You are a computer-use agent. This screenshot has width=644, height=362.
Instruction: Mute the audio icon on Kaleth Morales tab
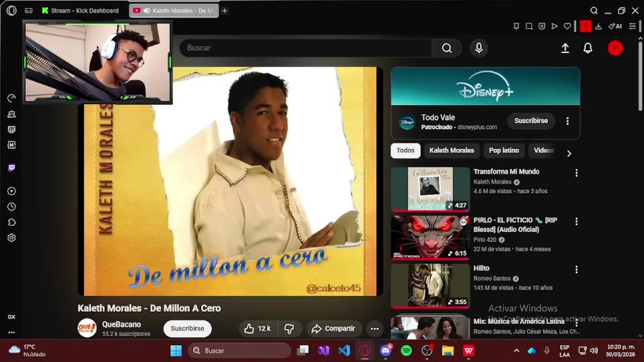coord(146,11)
